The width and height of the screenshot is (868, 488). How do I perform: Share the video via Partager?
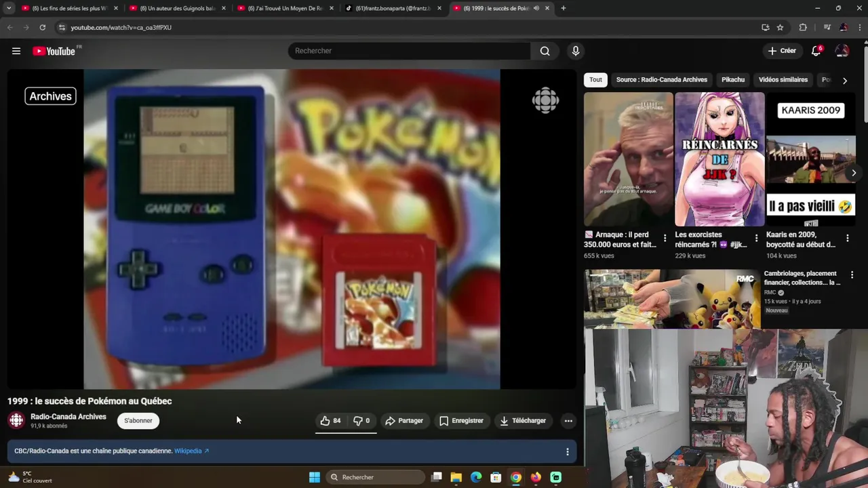click(404, 421)
